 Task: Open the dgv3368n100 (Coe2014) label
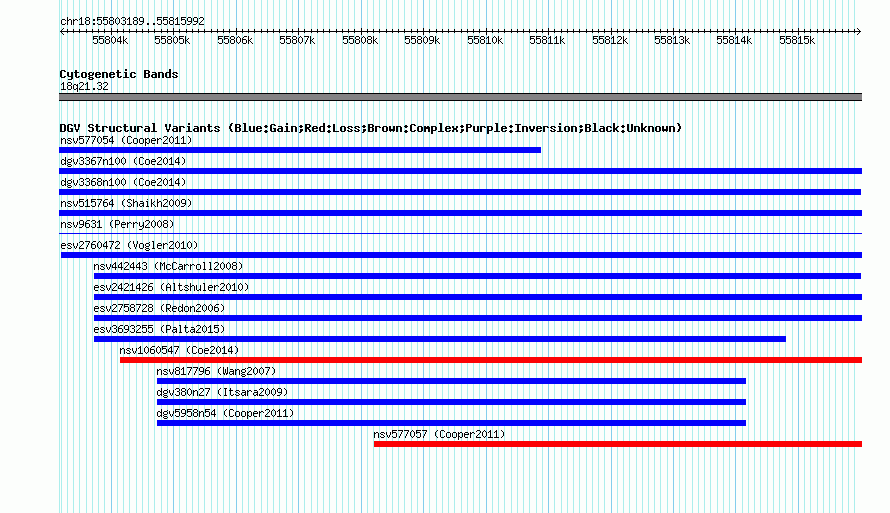pyautogui.click(x=123, y=182)
